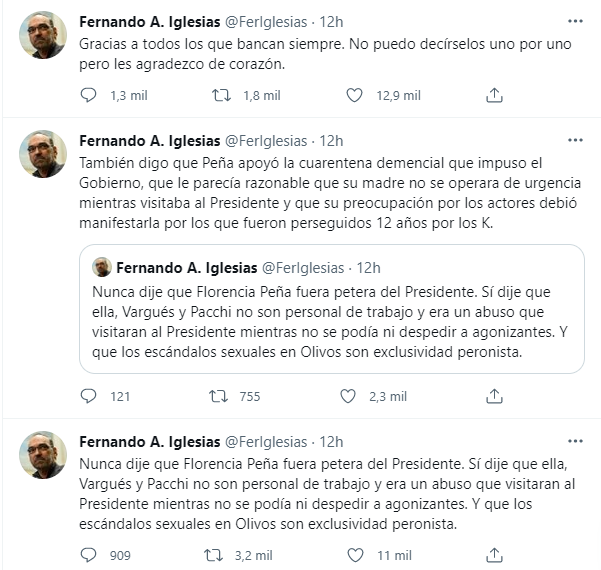Retweet the tweet showing 755 retweets
Viewport: 601px width, 570px height.
pyautogui.click(x=218, y=396)
